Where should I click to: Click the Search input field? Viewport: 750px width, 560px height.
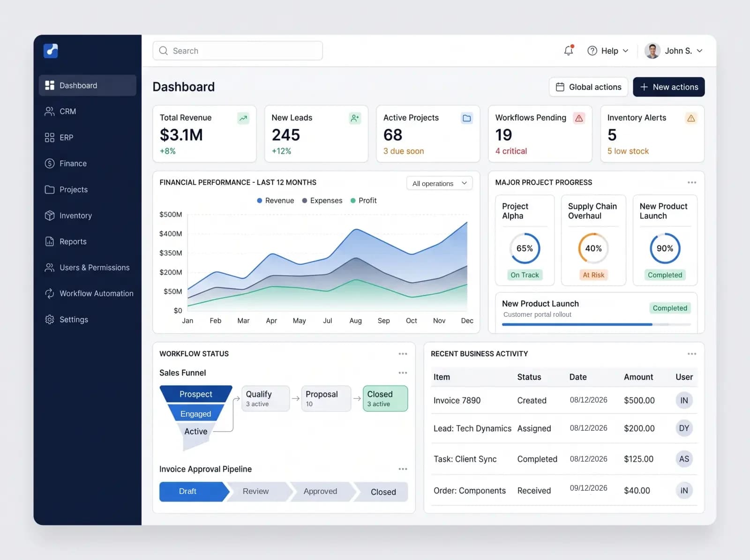pos(238,51)
